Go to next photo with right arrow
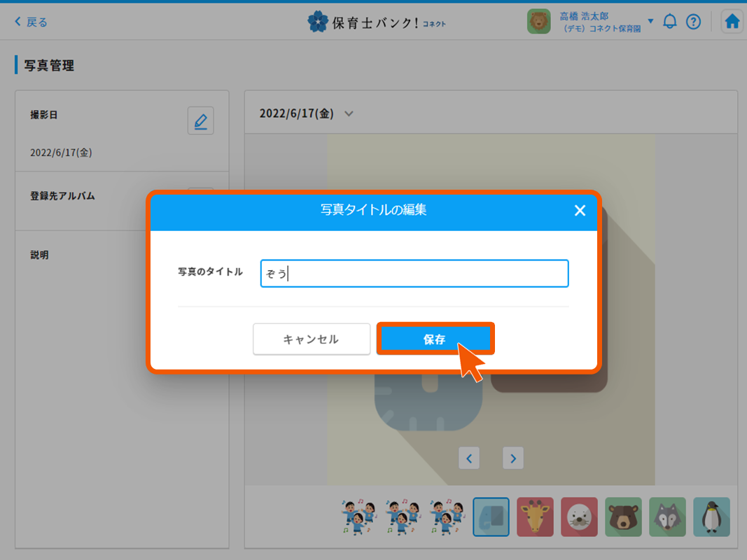 [512, 458]
